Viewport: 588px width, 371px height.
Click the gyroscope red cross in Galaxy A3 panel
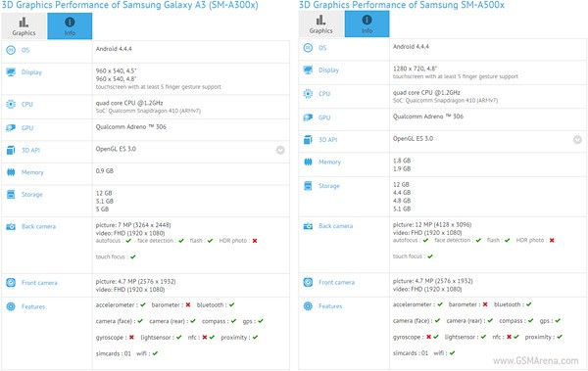click(x=131, y=338)
